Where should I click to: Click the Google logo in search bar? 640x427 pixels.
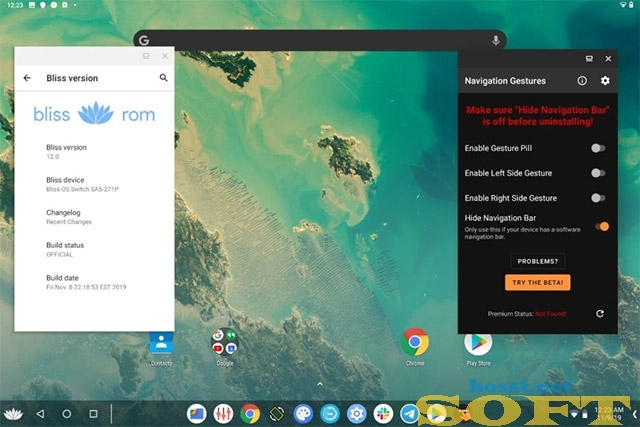coord(144,40)
